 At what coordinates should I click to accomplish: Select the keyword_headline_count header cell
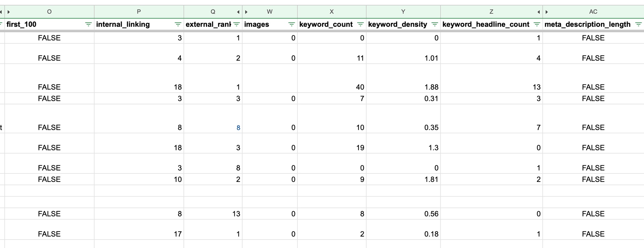491,24
